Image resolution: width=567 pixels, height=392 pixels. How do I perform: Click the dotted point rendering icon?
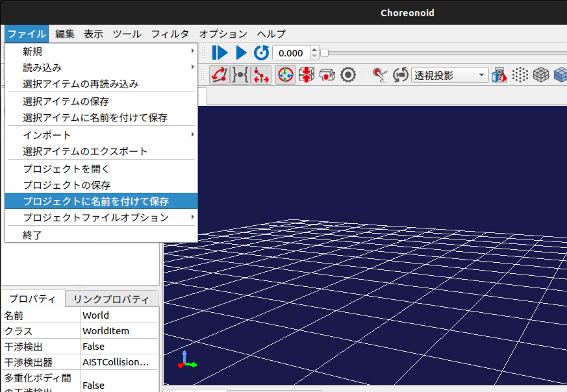(x=520, y=75)
